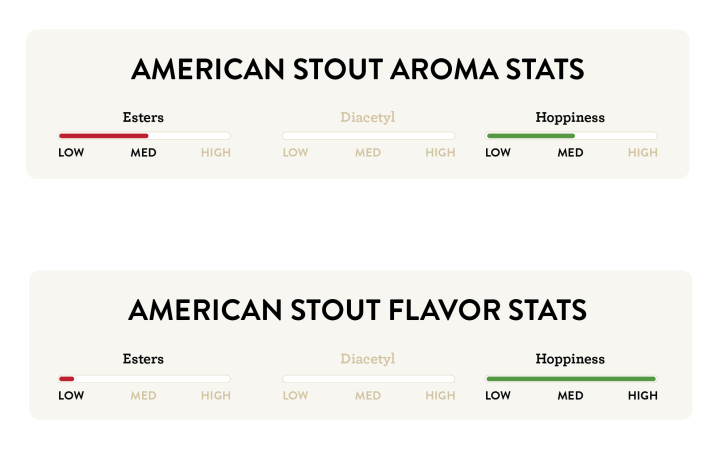
Task: Click the Flavor Diacetyl empty slider bar
Action: coord(368,379)
